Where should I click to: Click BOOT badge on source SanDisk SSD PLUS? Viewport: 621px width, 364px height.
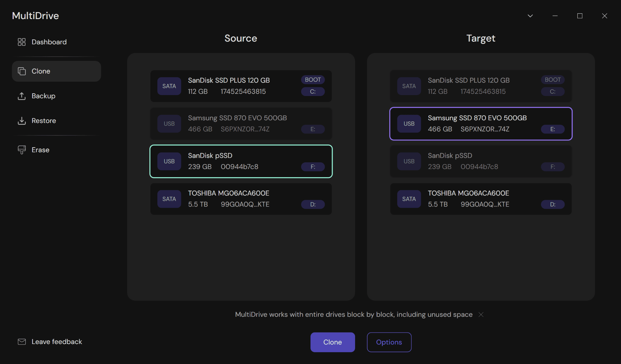[x=313, y=80]
